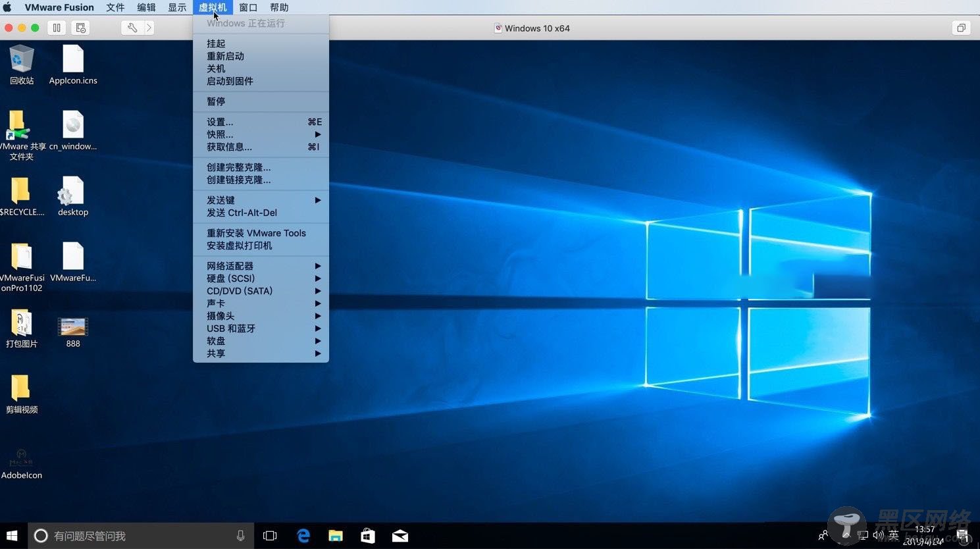The height and width of the screenshot is (549, 980).
Task: Select the VMware shared folders shortcut
Action: [x=22, y=135]
